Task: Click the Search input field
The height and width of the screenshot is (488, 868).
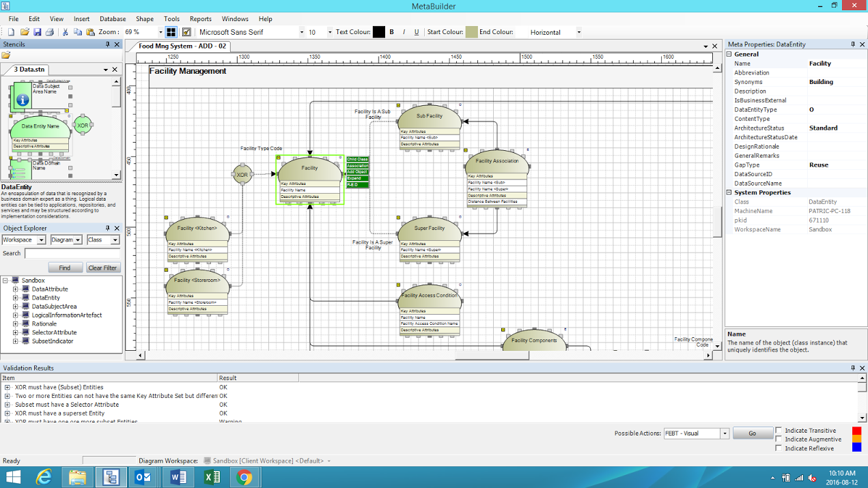Action: [x=73, y=253]
